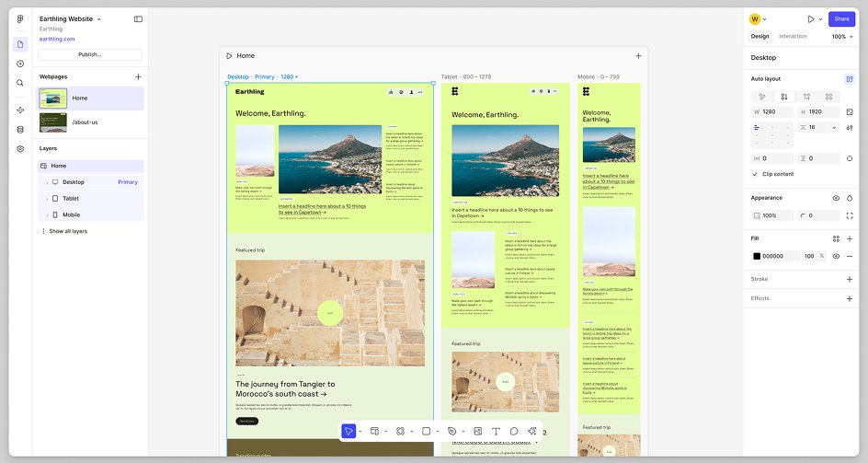Set auto layout to horizontal direction
868x463 pixels.
click(806, 97)
